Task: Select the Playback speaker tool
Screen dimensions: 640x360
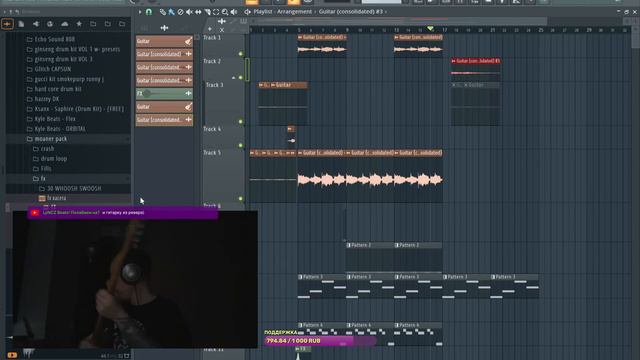Action: 234,12
